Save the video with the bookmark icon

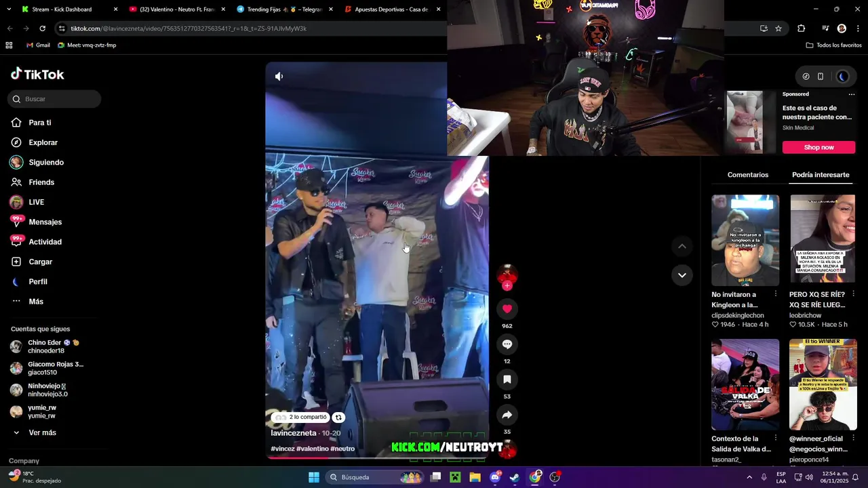pos(507,380)
